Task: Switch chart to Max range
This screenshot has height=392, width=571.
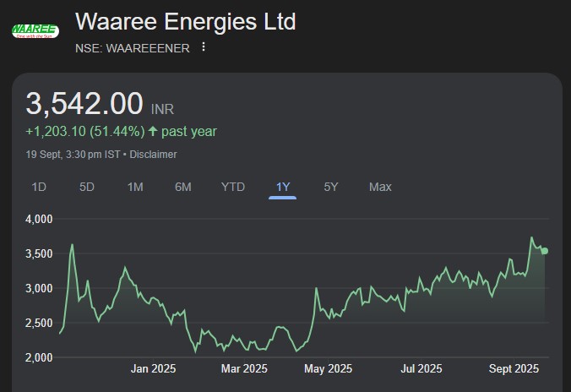Action: point(380,187)
